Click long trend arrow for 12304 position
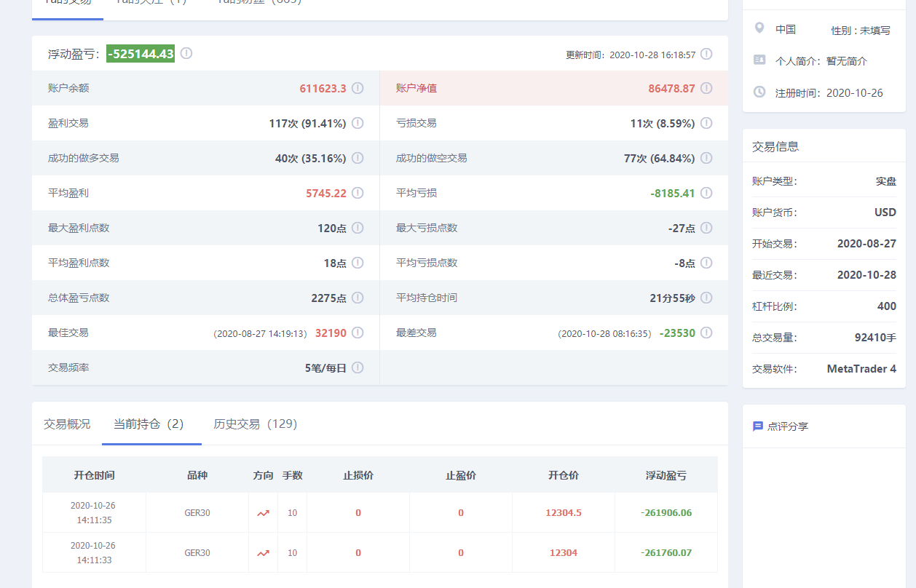Image resolution: width=916 pixels, height=588 pixels. pyautogui.click(x=263, y=553)
